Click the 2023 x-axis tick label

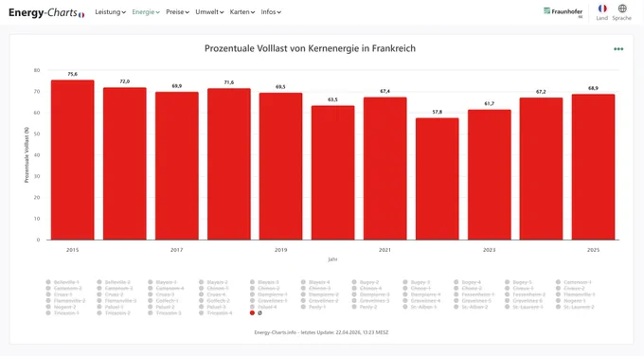[490, 250]
